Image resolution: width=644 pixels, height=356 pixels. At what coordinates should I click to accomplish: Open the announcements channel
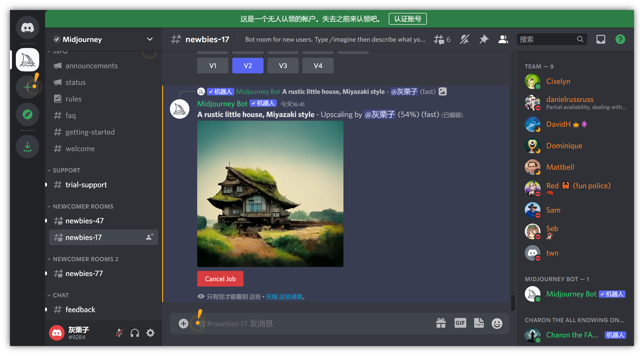[91, 66]
